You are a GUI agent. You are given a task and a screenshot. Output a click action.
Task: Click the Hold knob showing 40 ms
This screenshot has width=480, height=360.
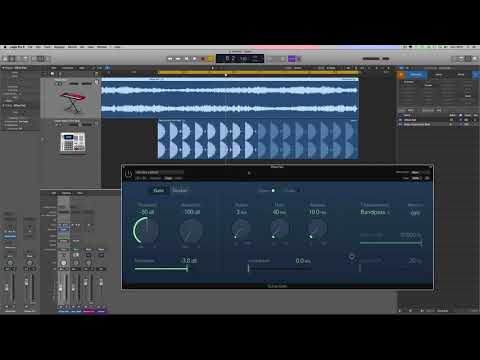[279, 230]
